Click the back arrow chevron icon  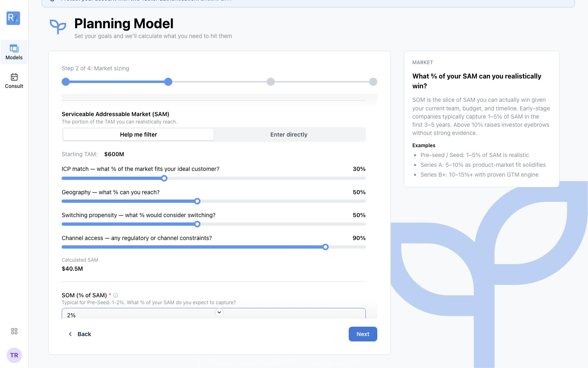click(70, 334)
